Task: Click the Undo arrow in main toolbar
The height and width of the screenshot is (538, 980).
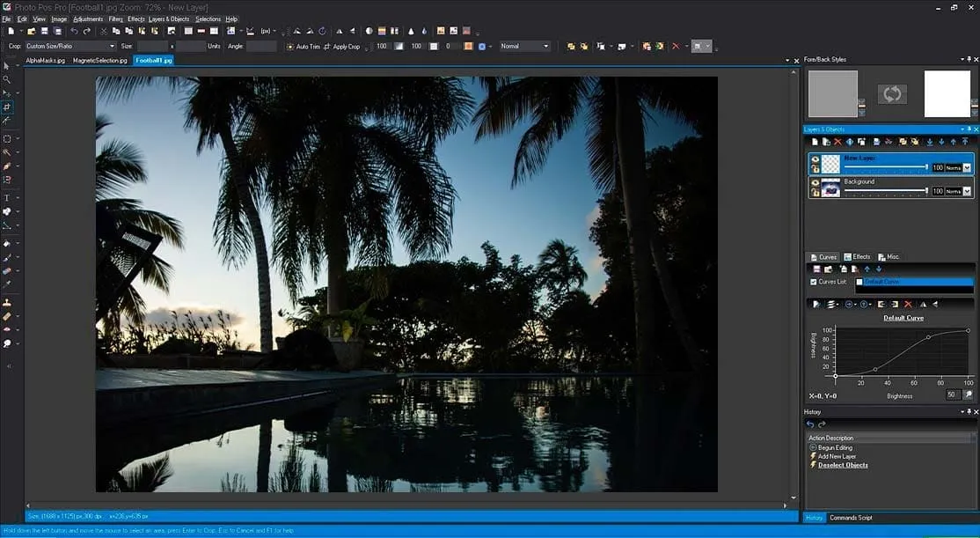Action: (x=74, y=31)
